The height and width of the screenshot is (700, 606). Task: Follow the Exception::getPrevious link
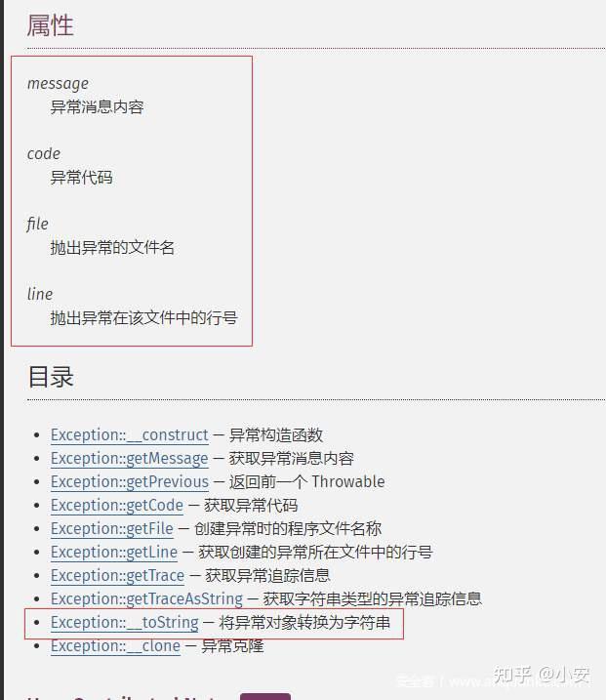point(130,481)
